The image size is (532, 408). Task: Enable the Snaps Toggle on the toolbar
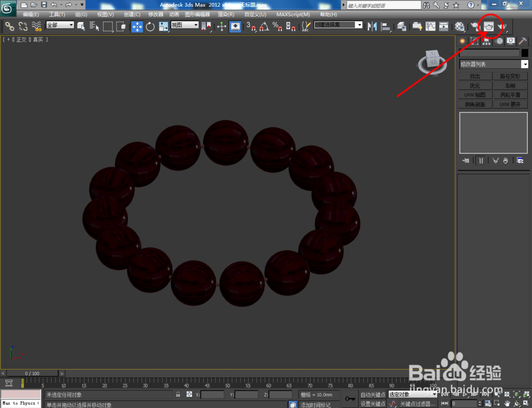click(x=253, y=26)
